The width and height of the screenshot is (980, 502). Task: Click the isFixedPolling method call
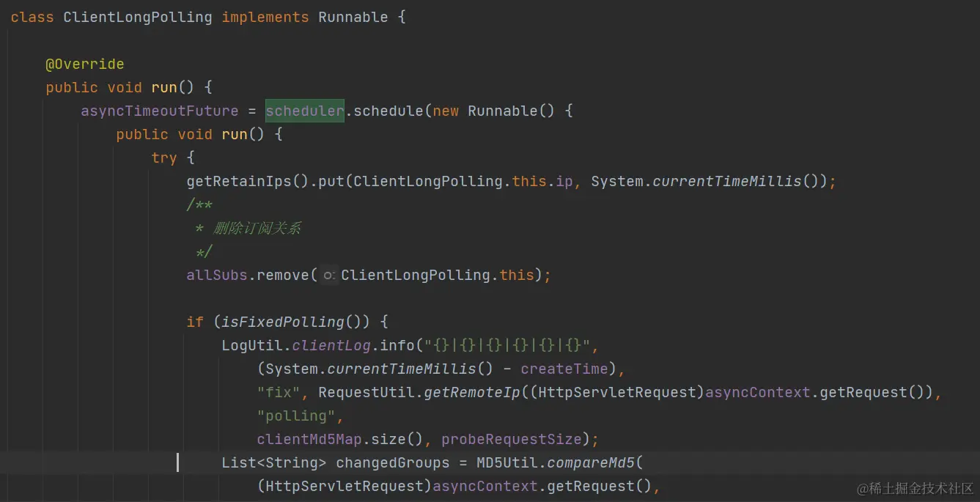pos(283,322)
